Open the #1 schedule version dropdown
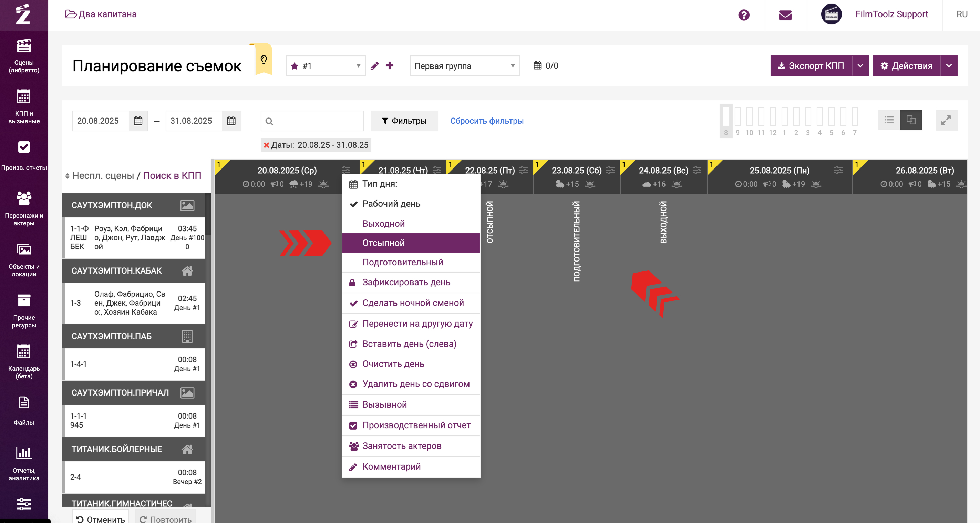The image size is (980, 523). (326, 66)
